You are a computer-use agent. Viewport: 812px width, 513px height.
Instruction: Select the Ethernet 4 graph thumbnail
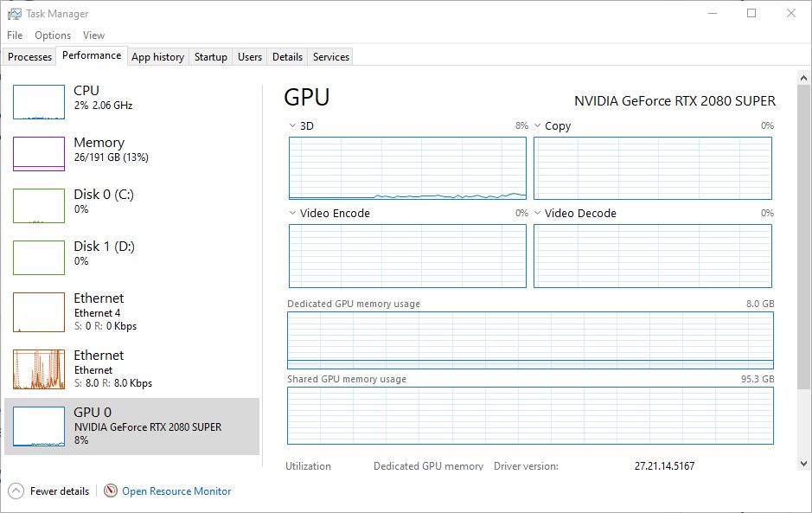[x=38, y=311]
